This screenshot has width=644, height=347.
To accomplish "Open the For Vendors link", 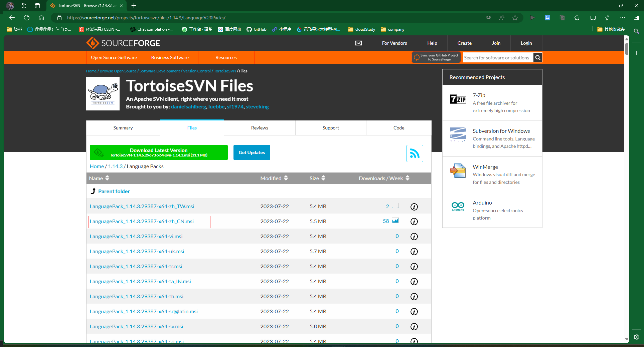I will [394, 43].
